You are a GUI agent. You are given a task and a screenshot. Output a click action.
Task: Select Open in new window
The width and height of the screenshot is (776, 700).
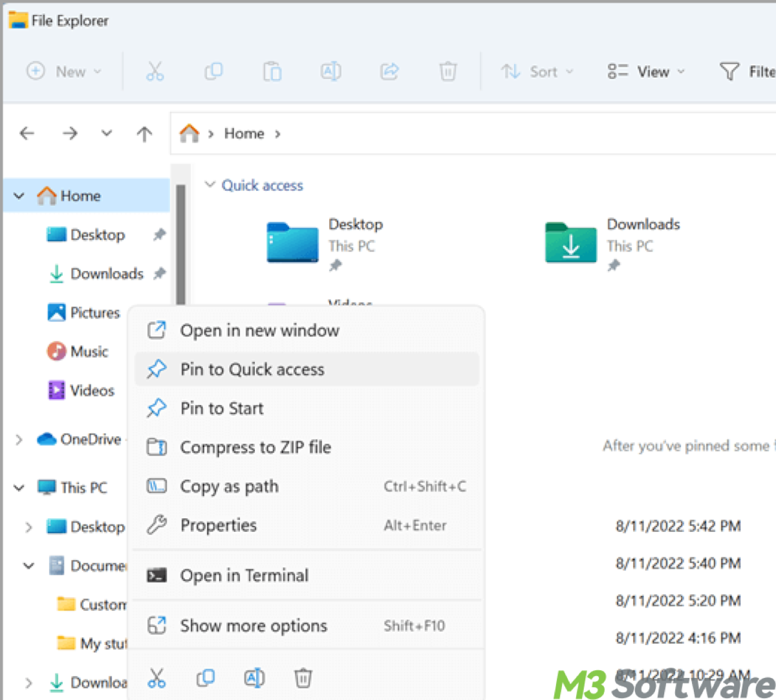(307, 331)
